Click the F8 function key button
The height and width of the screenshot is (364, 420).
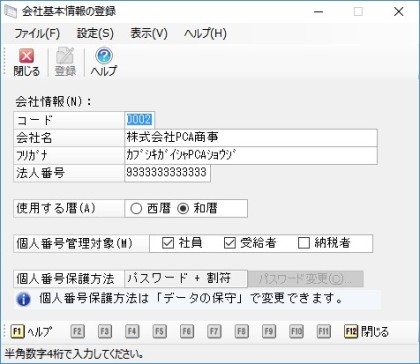coord(241,331)
